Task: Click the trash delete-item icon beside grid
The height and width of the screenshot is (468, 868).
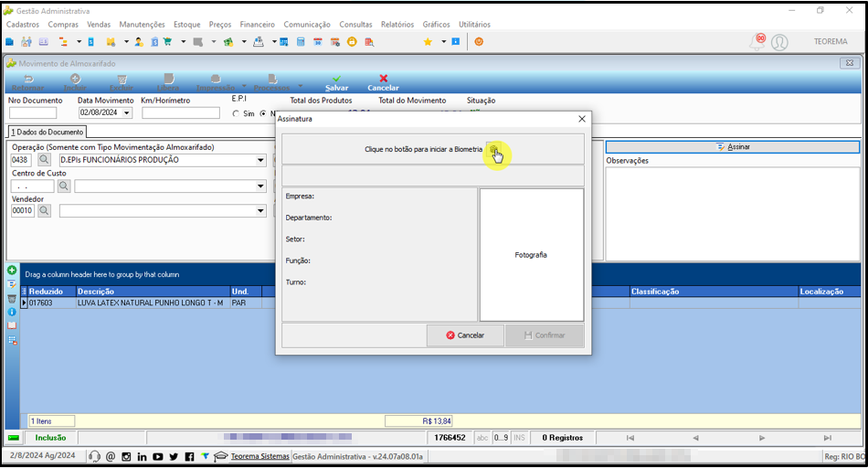Action: [12, 299]
